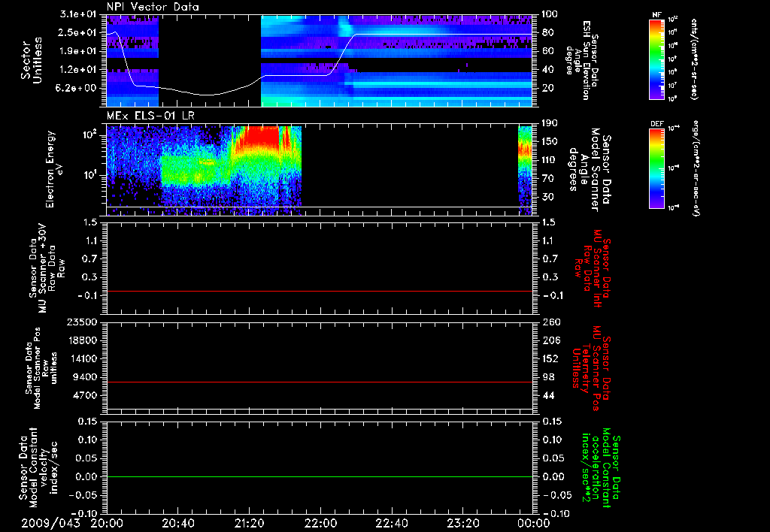
Task: Click the 3.1e+01 sector tick value
Action: pyautogui.click(x=78, y=14)
